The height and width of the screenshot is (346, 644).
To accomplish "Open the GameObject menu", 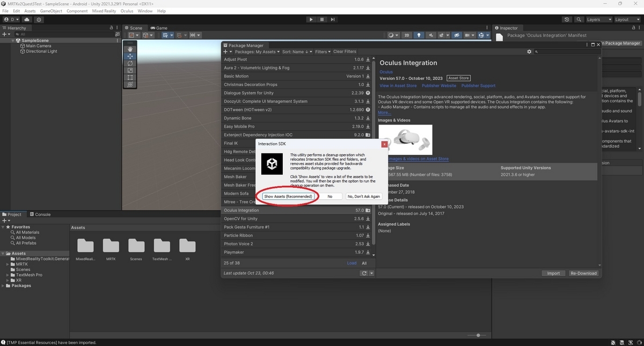I will click(x=51, y=11).
